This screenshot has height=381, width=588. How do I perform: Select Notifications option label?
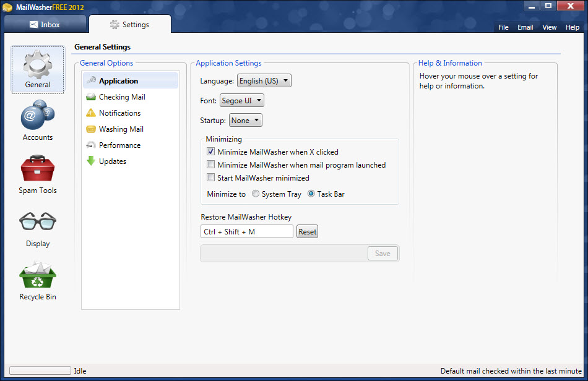click(119, 113)
